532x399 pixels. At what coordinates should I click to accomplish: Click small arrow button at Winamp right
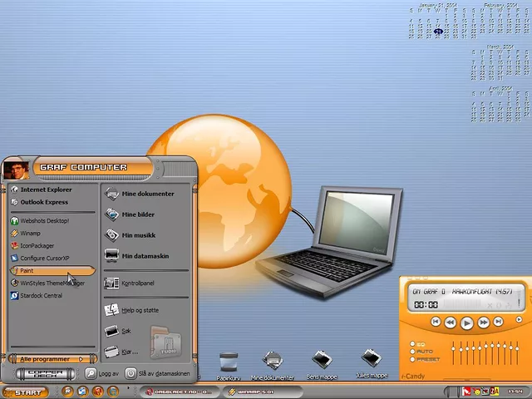pyautogui.click(x=519, y=319)
